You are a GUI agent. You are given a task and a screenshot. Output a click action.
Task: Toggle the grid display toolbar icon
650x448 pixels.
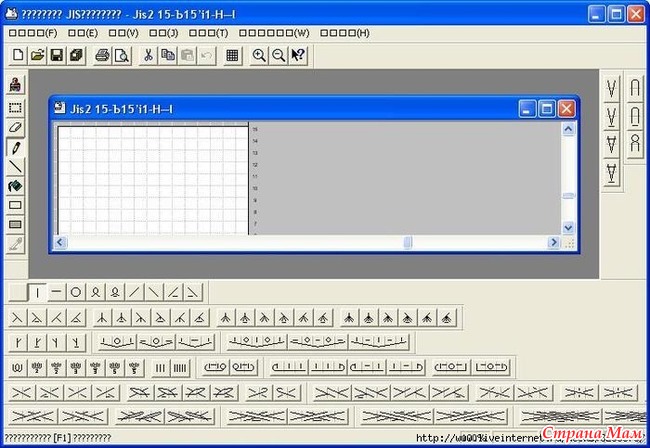tap(233, 55)
